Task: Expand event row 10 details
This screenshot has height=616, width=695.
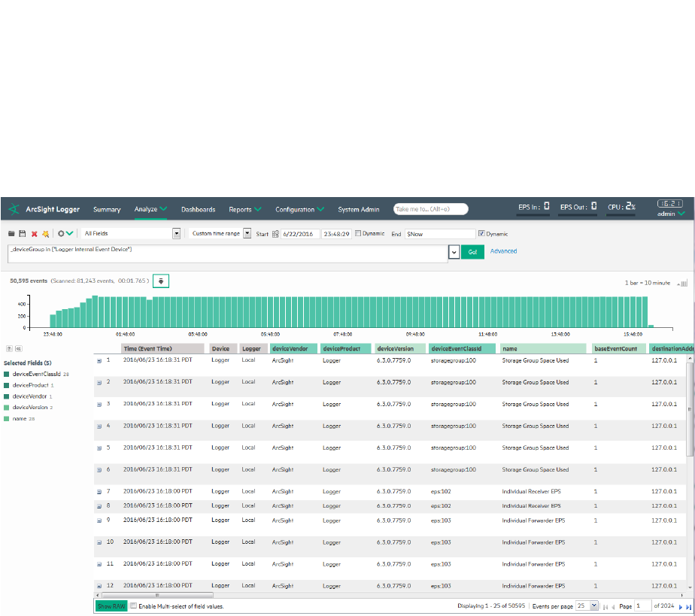Action: [99, 542]
